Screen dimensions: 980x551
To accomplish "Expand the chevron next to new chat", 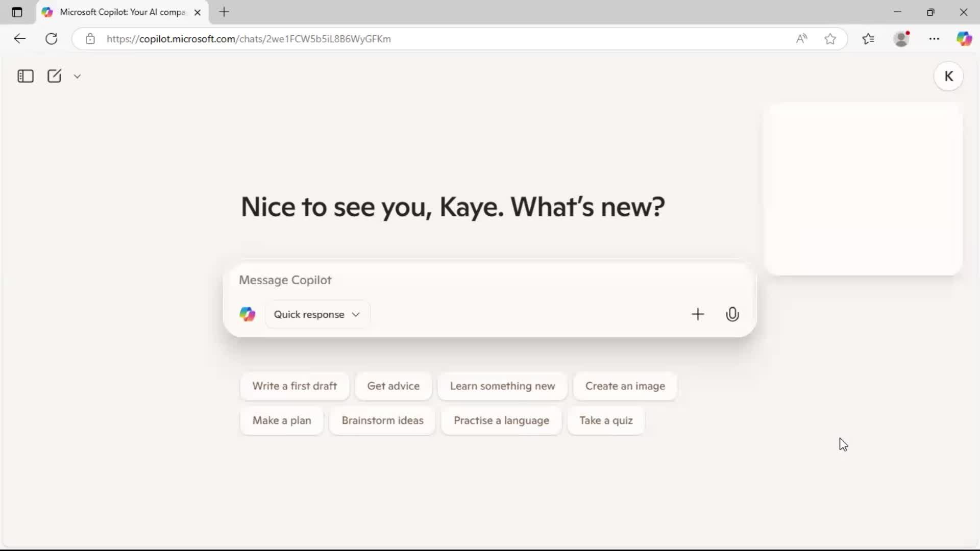I will tap(77, 77).
